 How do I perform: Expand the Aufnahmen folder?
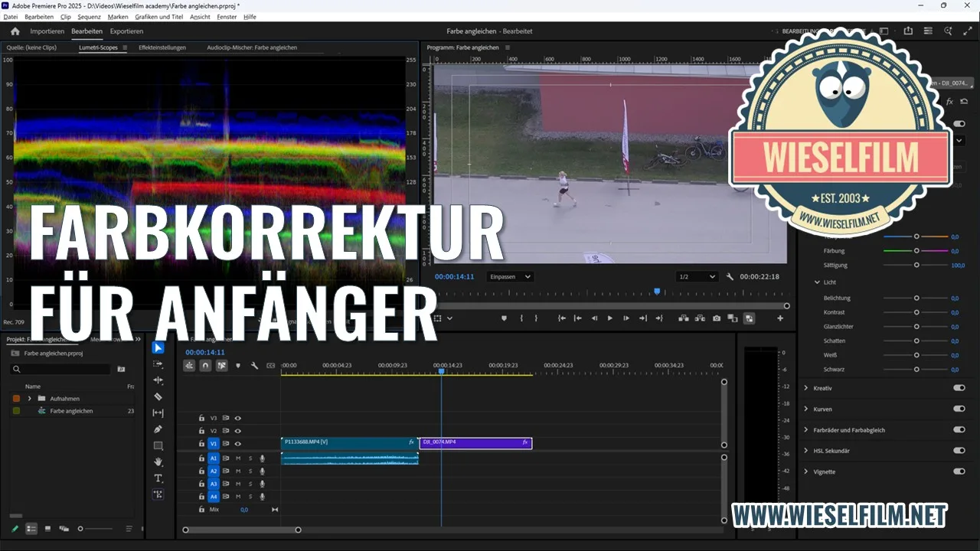click(x=29, y=399)
